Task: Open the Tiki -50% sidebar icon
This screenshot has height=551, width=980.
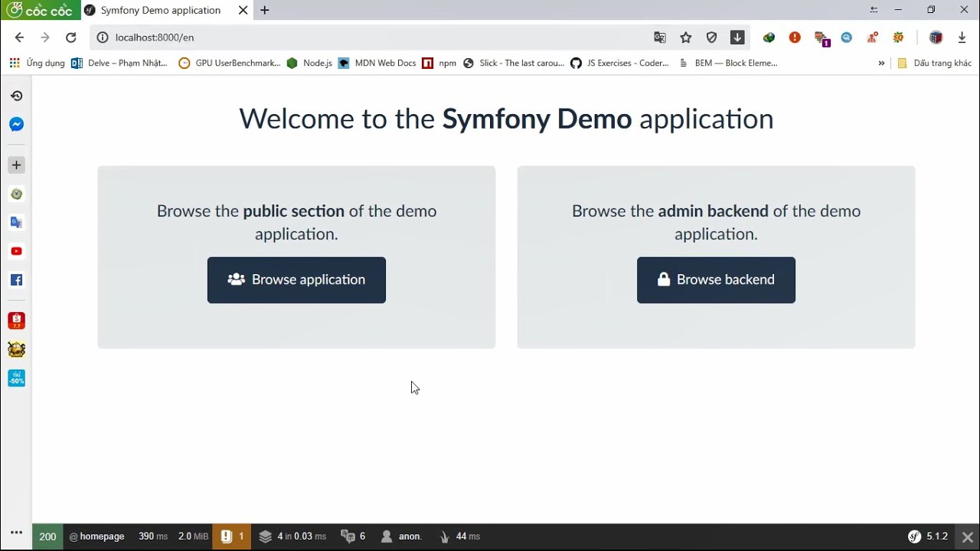Action: 16,378
